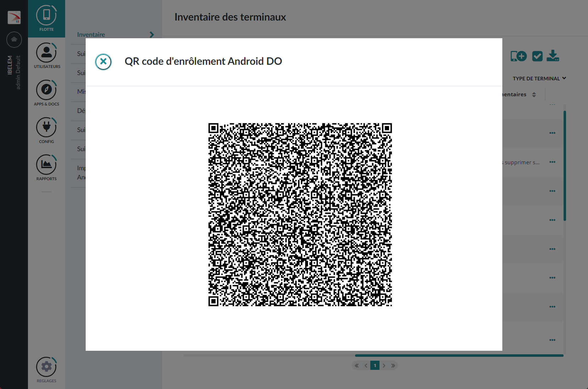Click the IBELEM logo icon
The width and height of the screenshot is (588, 389).
pyautogui.click(x=14, y=17)
